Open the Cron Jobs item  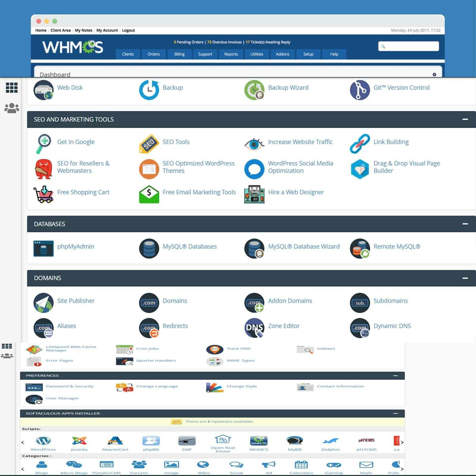coord(137,349)
